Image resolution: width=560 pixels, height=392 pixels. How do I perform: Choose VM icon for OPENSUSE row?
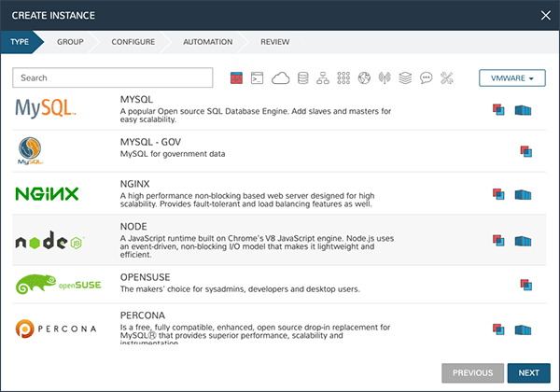(x=526, y=285)
